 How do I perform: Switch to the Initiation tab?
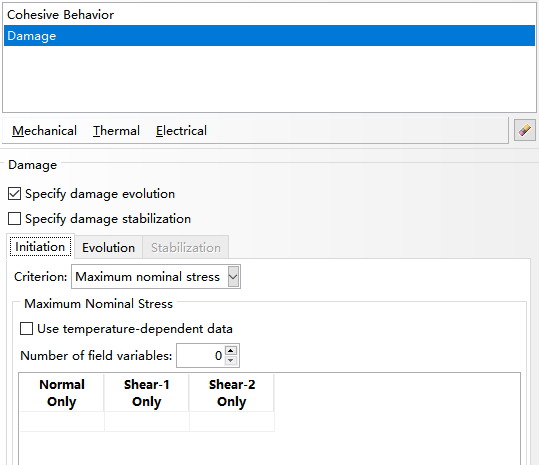(40, 247)
